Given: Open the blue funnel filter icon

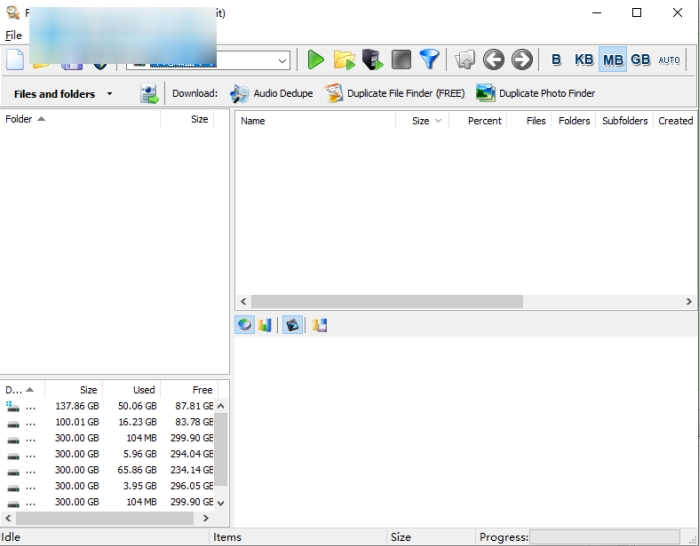Looking at the screenshot, I should pos(429,59).
